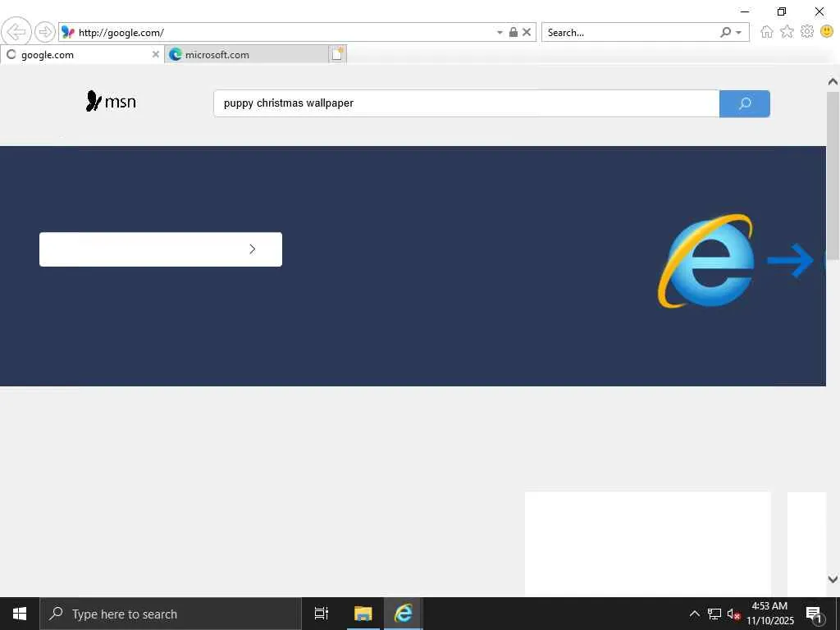Click the white banner button with chevron
The image size is (840, 630).
point(161,249)
